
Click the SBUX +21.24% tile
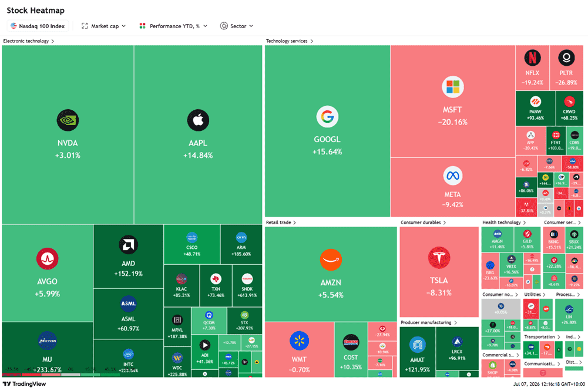pyautogui.click(x=574, y=240)
